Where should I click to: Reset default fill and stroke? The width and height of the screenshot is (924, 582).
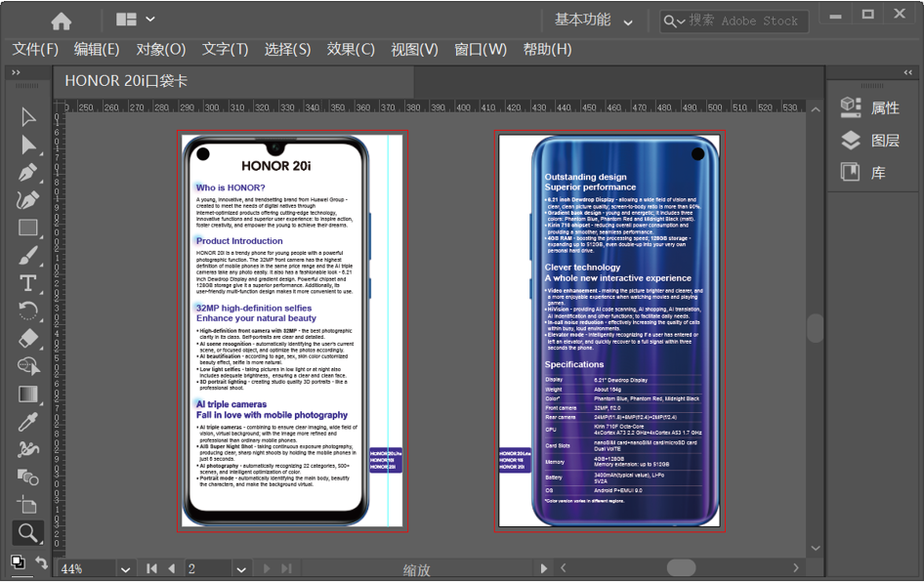click(x=18, y=561)
